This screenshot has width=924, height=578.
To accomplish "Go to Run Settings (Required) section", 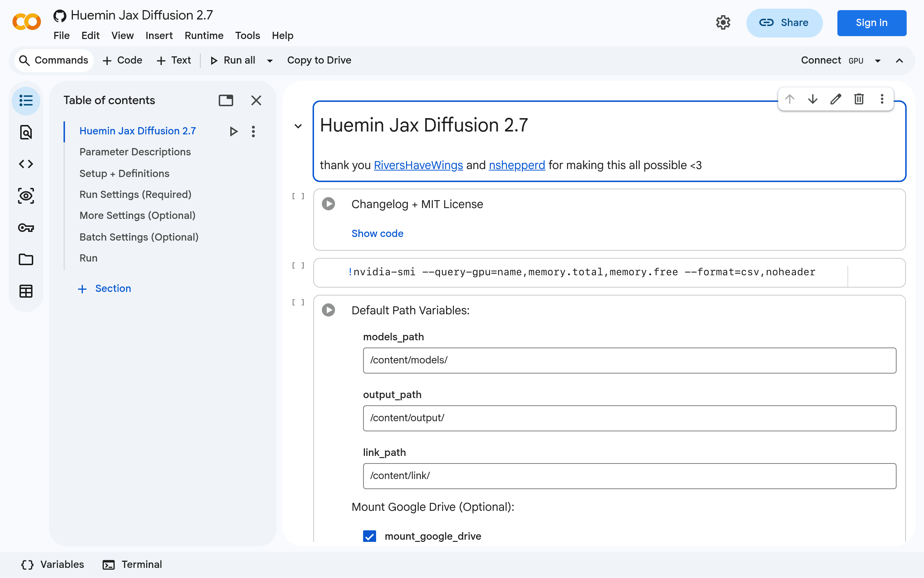I will pos(136,195).
